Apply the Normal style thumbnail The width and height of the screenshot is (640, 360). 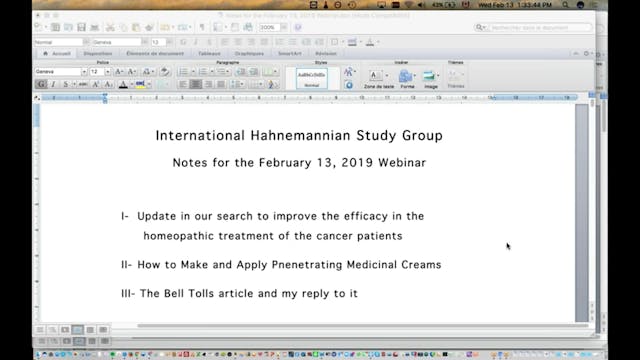311,78
